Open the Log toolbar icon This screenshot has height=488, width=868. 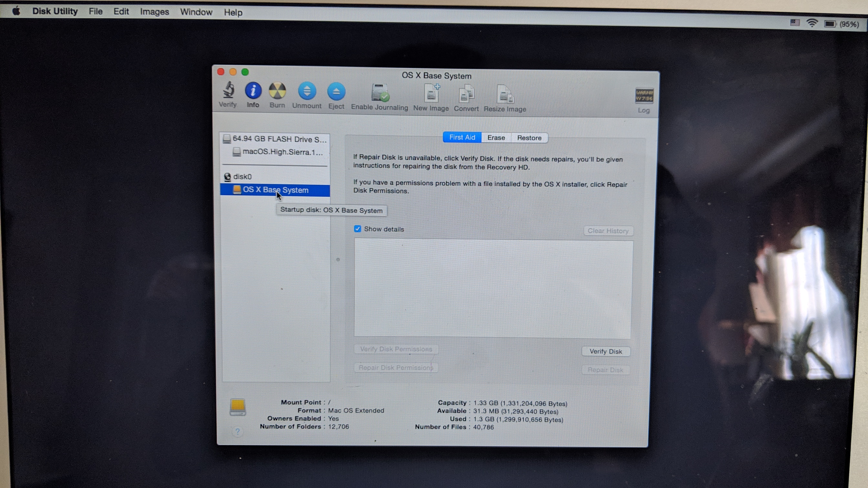(644, 96)
